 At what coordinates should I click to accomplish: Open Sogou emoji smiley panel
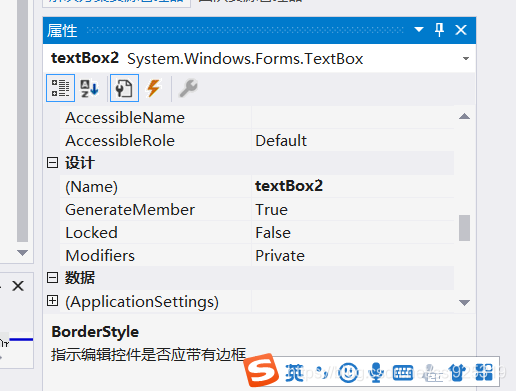pos(348,372)
